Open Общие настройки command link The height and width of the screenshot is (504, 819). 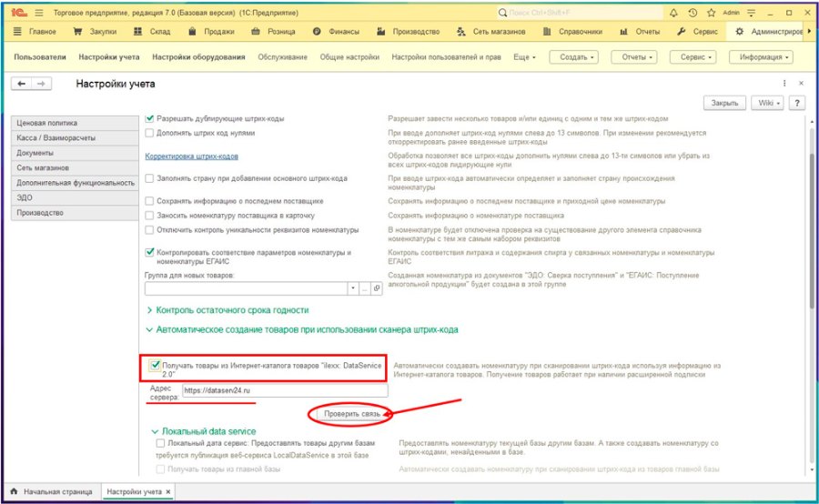click(349, 57)
